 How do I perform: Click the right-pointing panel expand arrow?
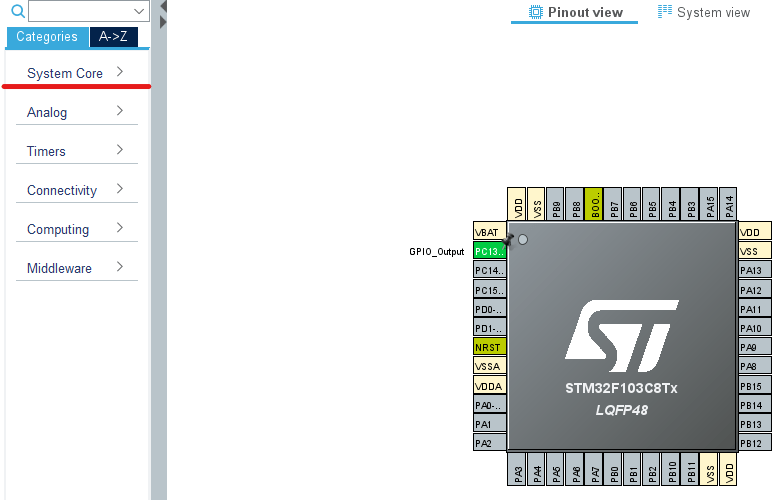click(x=163, y=22)
